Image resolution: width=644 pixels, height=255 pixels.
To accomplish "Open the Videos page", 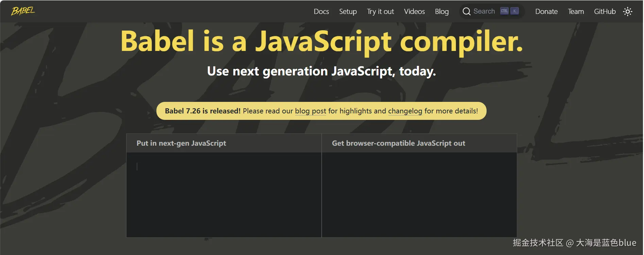I will point(414,12).
